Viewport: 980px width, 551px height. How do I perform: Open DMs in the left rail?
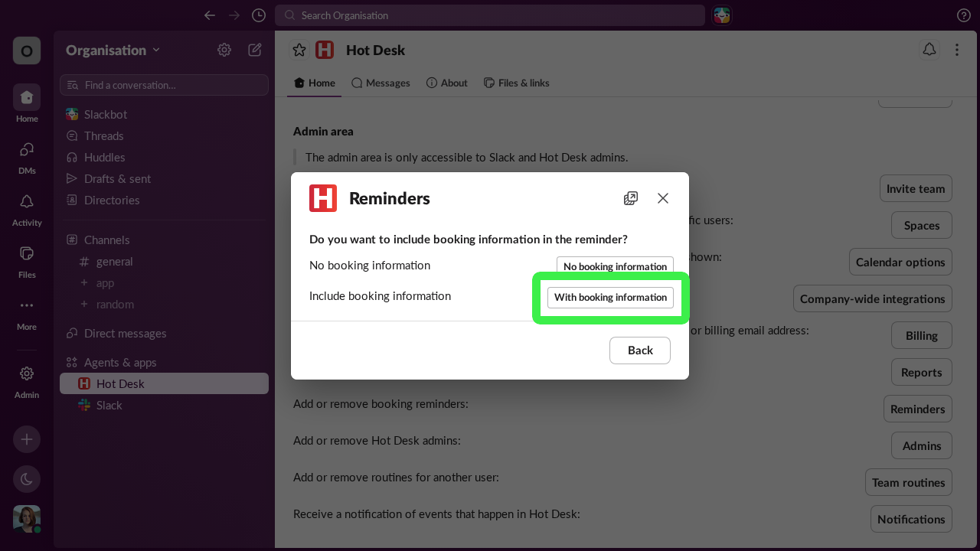(x=27, y=155)
